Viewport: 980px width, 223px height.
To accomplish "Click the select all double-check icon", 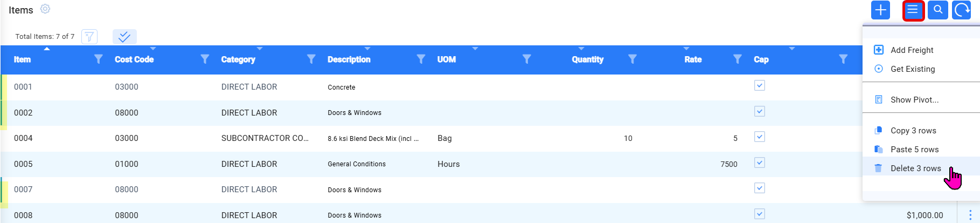I will click(x=124, y=37).
